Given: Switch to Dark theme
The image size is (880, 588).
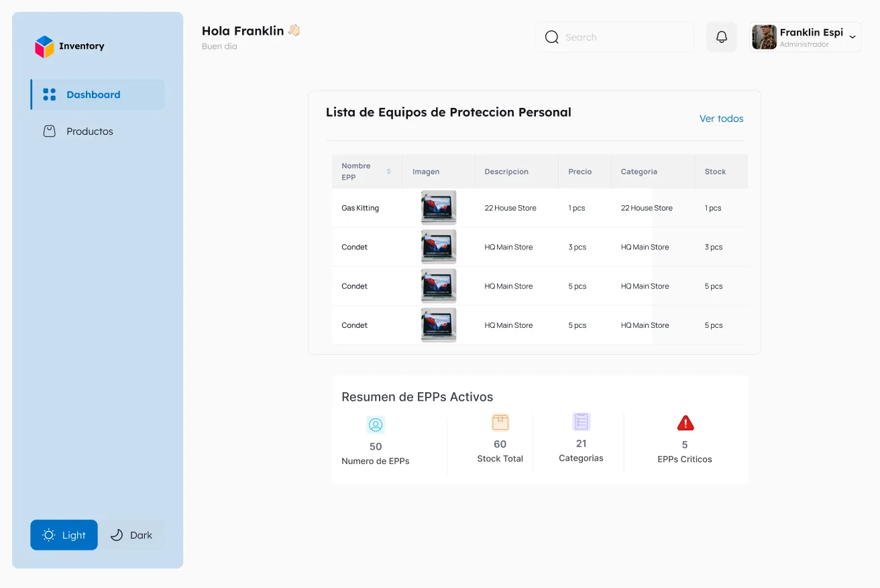Looking at the screenshot, I should coord(131,535).
